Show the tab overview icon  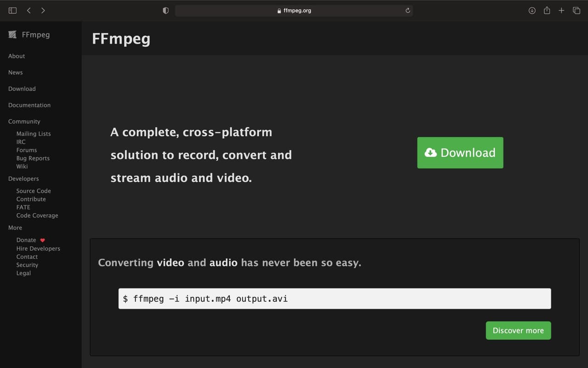point(576,10)
